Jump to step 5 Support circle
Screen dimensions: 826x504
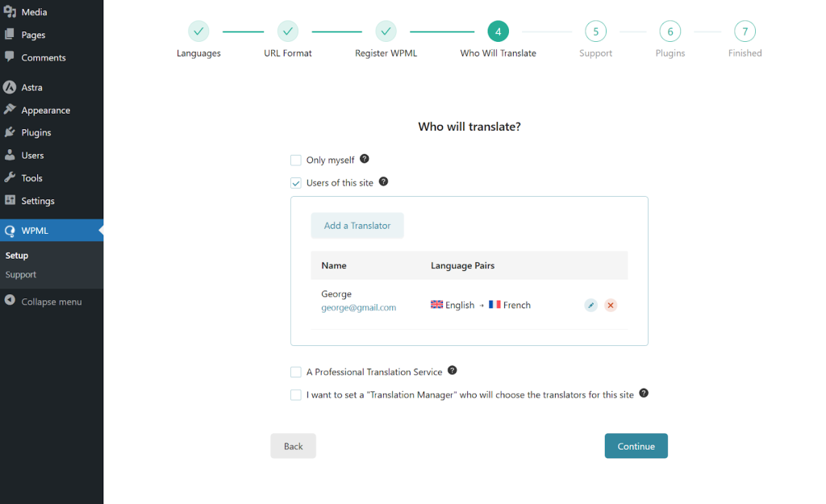(x=596, y=31)
